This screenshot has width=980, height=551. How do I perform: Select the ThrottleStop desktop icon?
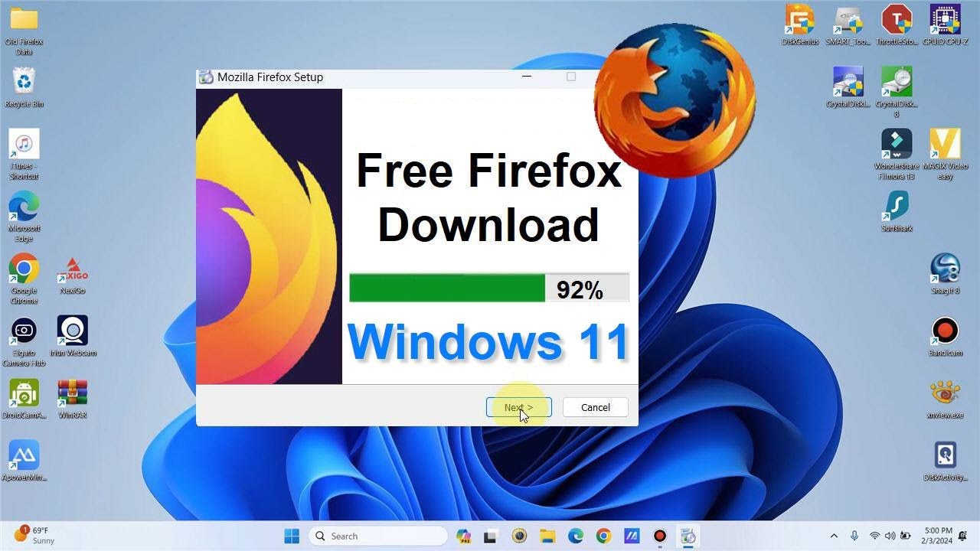(897, 25)
